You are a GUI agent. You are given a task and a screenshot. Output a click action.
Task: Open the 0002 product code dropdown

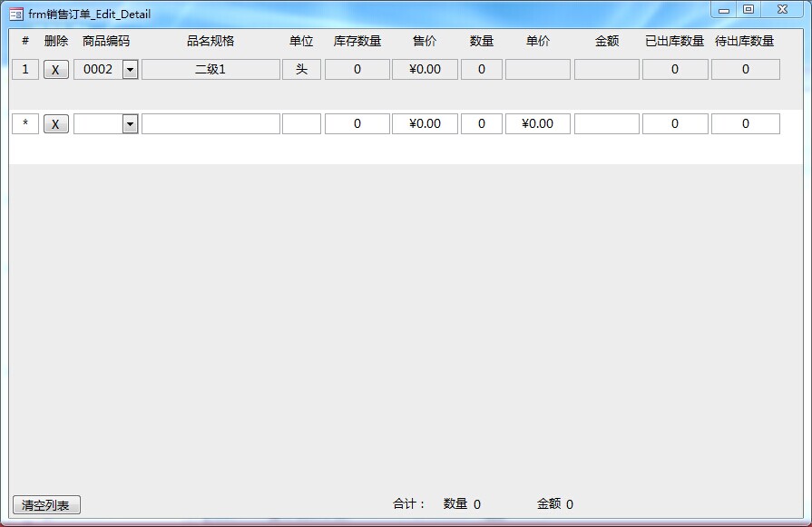point(130,69)
